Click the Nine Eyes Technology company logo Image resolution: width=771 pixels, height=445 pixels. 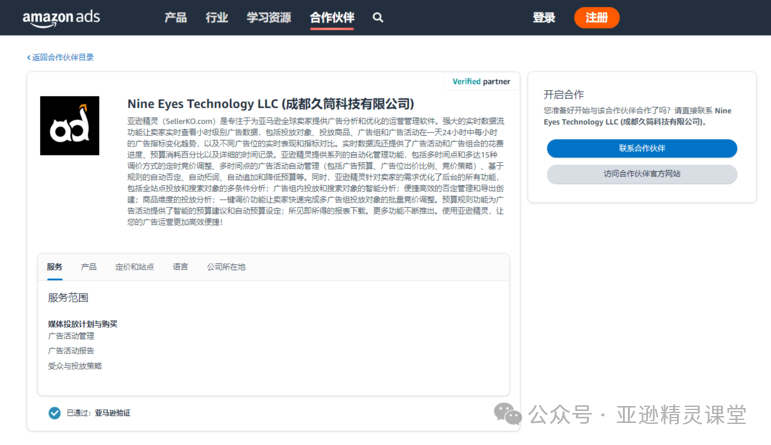coord(69,125)
